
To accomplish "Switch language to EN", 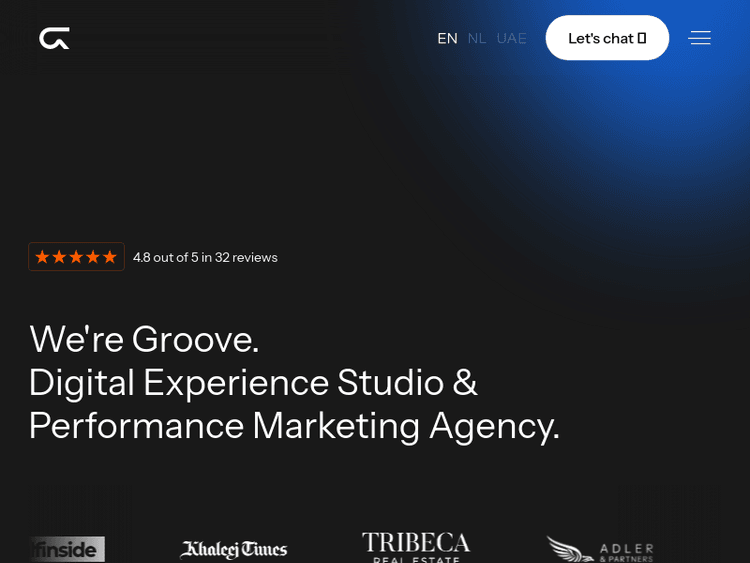I will pyautogui.click(x=447, y=38).
